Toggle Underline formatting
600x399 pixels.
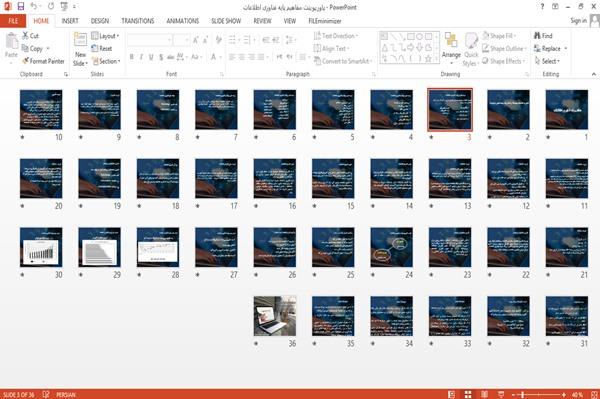pos(151,57)
